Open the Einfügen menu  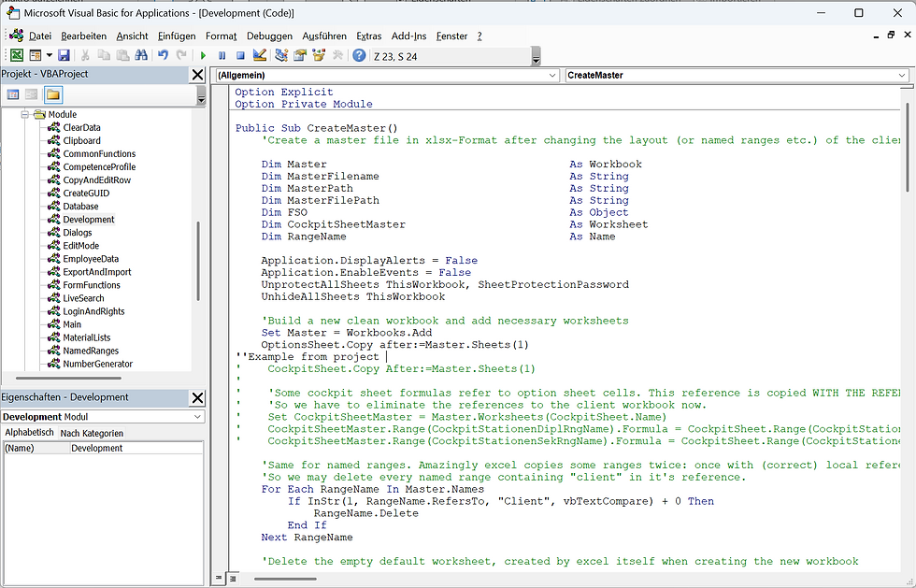coord(177,36)
